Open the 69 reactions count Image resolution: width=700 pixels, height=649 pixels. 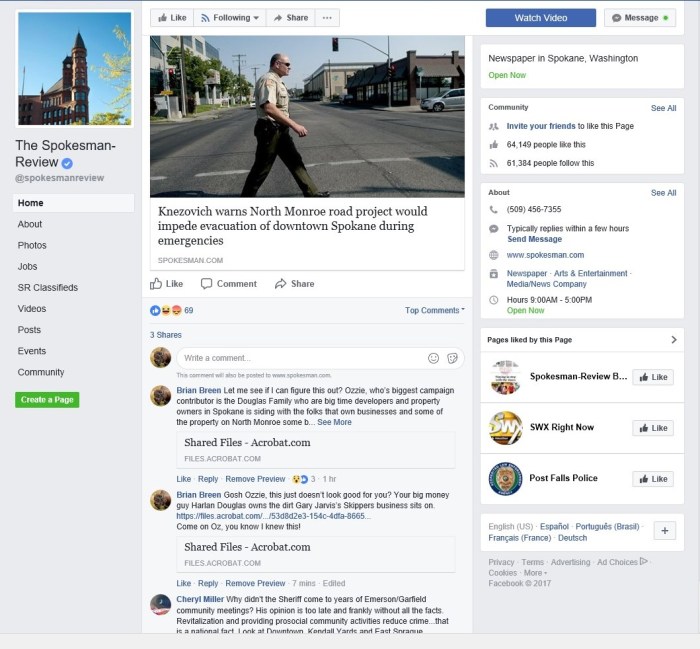[x=189, y=311]
